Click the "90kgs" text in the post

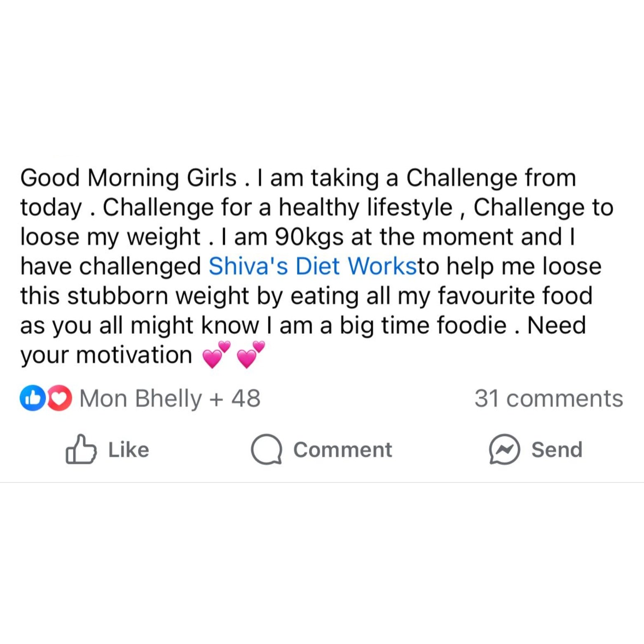click(x=309, y=237)
